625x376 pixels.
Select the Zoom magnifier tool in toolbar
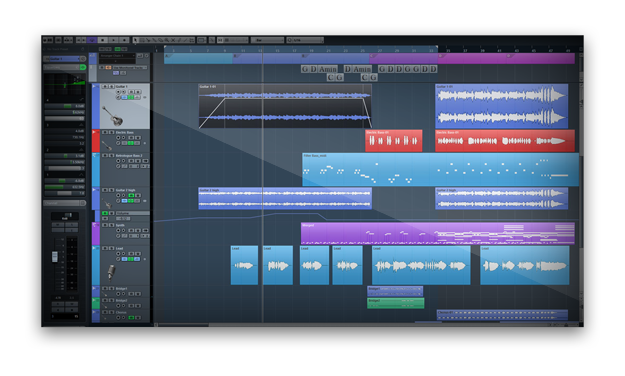(x=167, y=40)
